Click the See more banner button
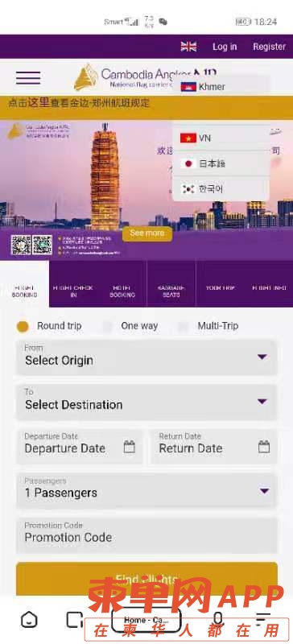Screen dimensions: 293x644 (147, 233)
